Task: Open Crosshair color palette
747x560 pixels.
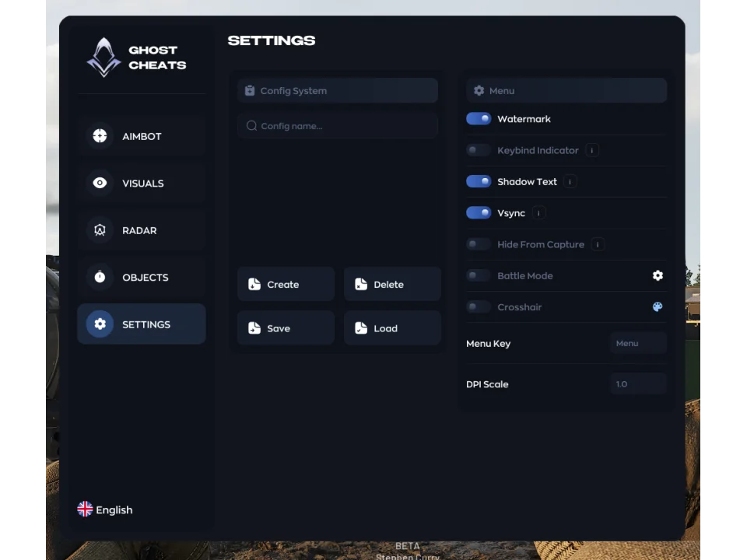Action: [658, 306]
